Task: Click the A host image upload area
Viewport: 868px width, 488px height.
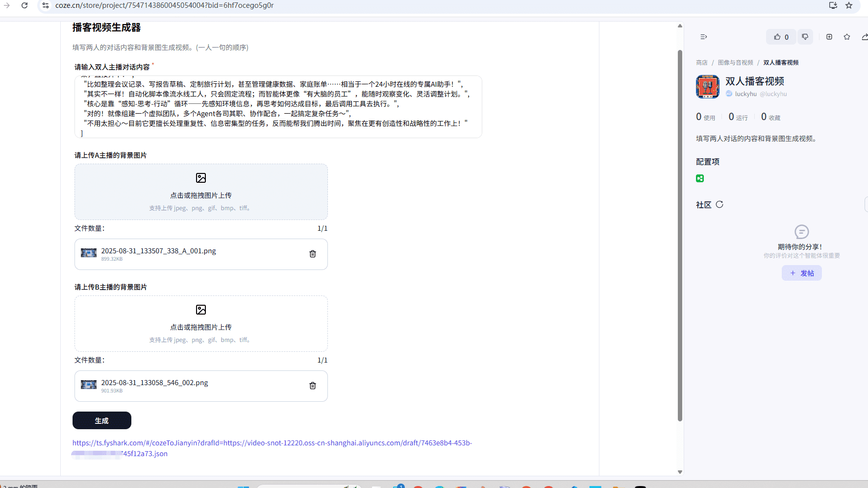Action: [201, 192]
